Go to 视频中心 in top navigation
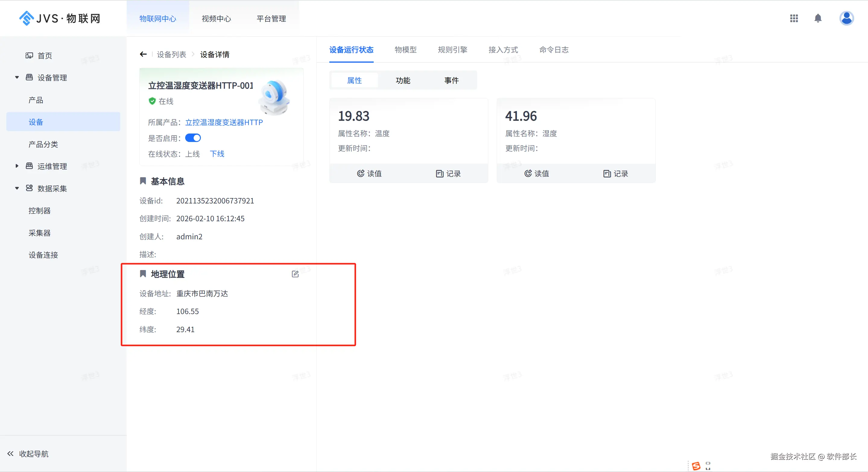 click(216, 18)
